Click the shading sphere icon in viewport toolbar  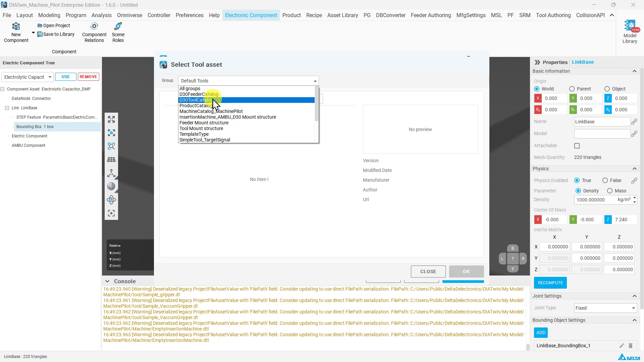click(x=111, y=186)
